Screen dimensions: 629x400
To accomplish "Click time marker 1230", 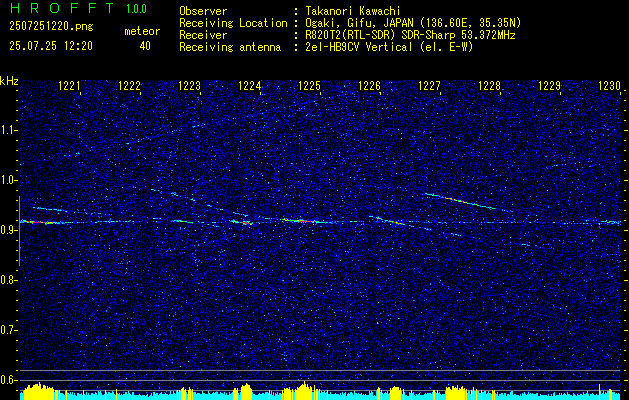I will pos(610,86).
